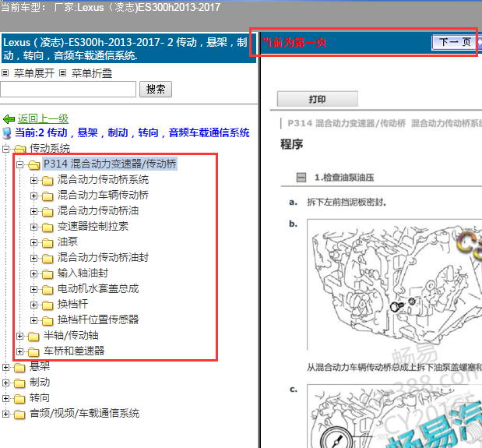Expand the 换档杆 node

33,305
